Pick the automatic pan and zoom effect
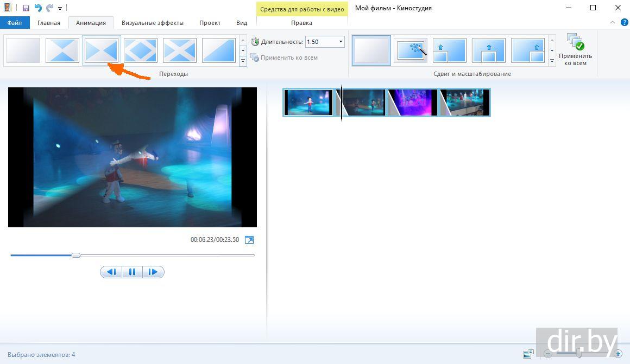 pos(411,50)
